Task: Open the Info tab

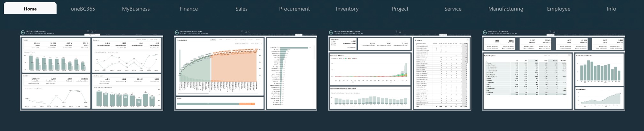Action: (611, 9)
